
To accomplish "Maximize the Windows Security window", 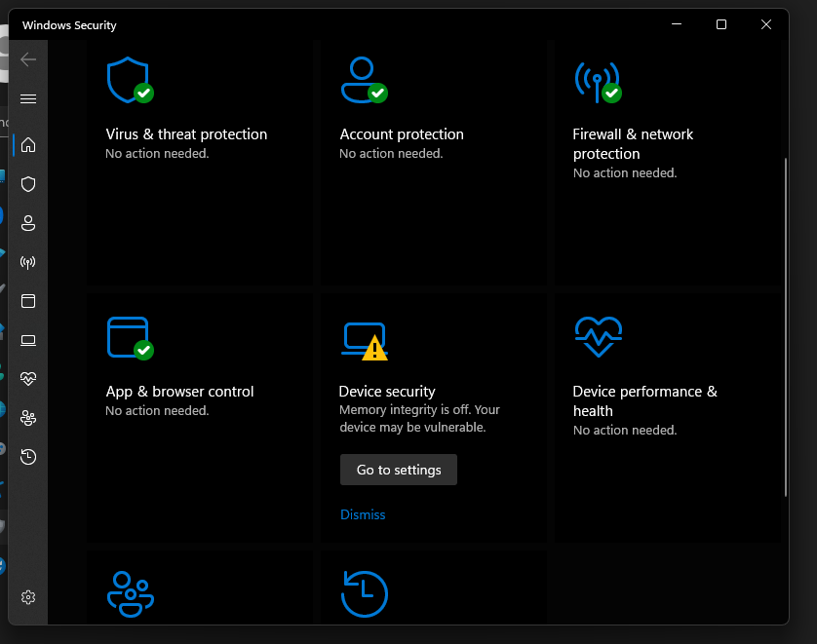I will 721,24.
